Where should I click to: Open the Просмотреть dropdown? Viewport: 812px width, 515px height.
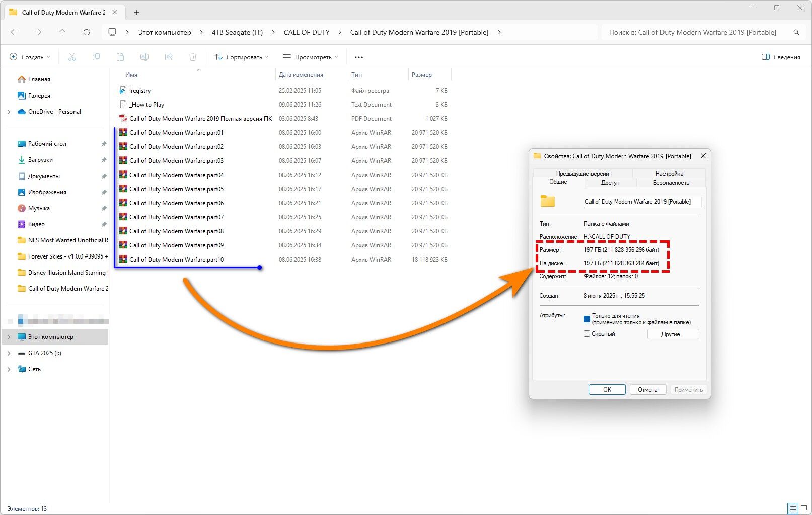310,57
